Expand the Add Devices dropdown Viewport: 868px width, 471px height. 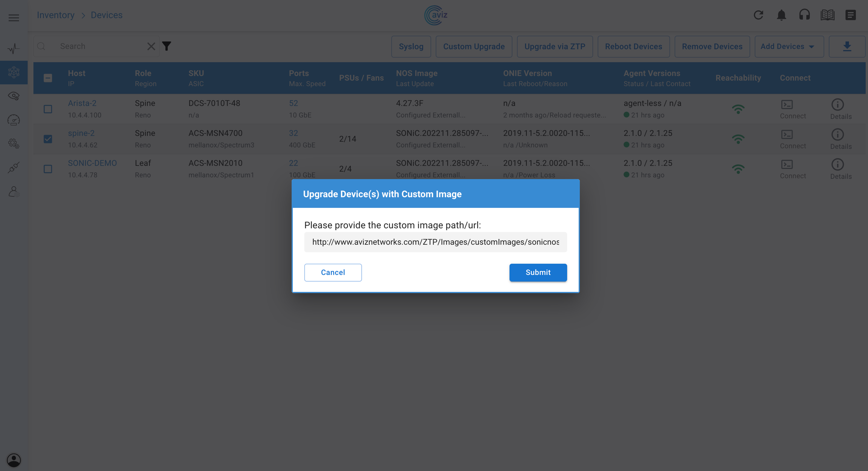pyautogui.click(x=789, y=46)
